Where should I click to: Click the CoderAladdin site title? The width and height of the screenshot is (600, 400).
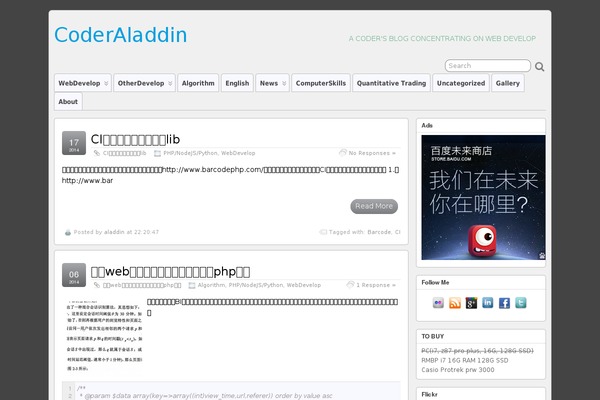pyautogui.click(x=121, y=35)
